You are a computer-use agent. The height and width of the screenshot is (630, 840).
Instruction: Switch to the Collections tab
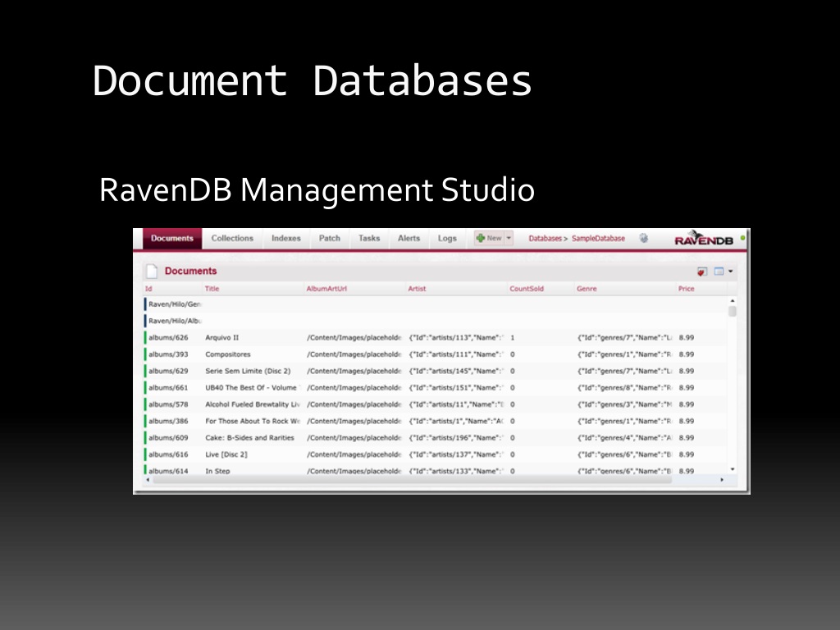tap(232, 239)
